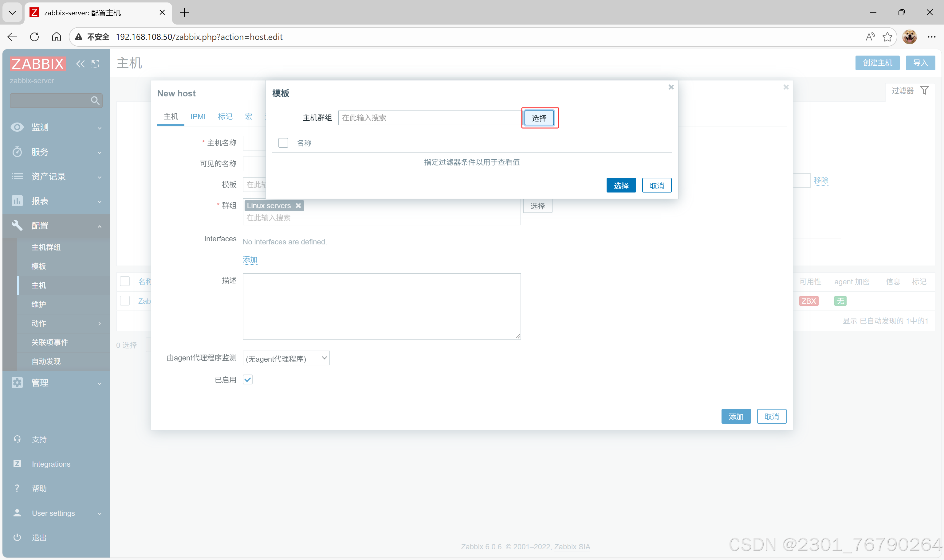Screen dimensions: 944x560
Task: Open 主机群组 under 配置 menu
Action: pos(46,247)
